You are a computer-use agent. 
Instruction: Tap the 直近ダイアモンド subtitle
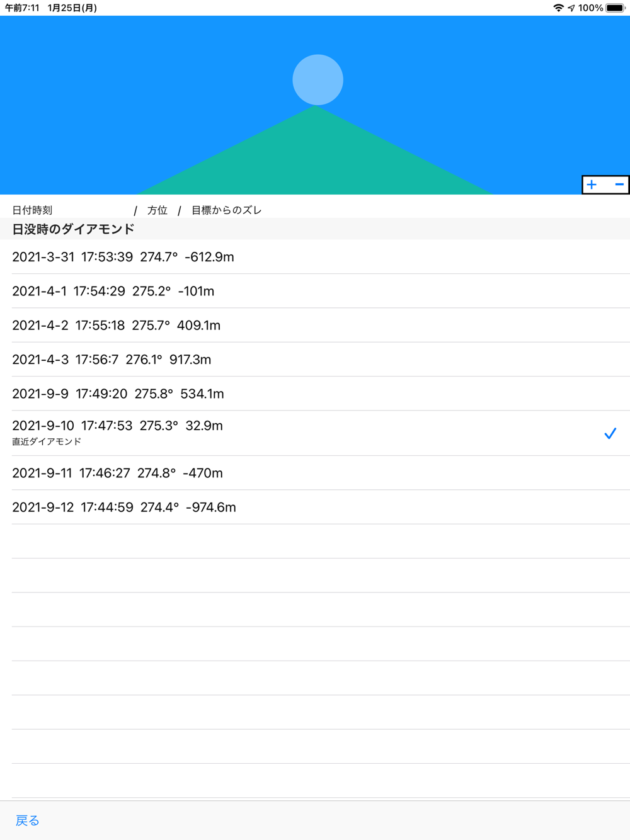47,441
